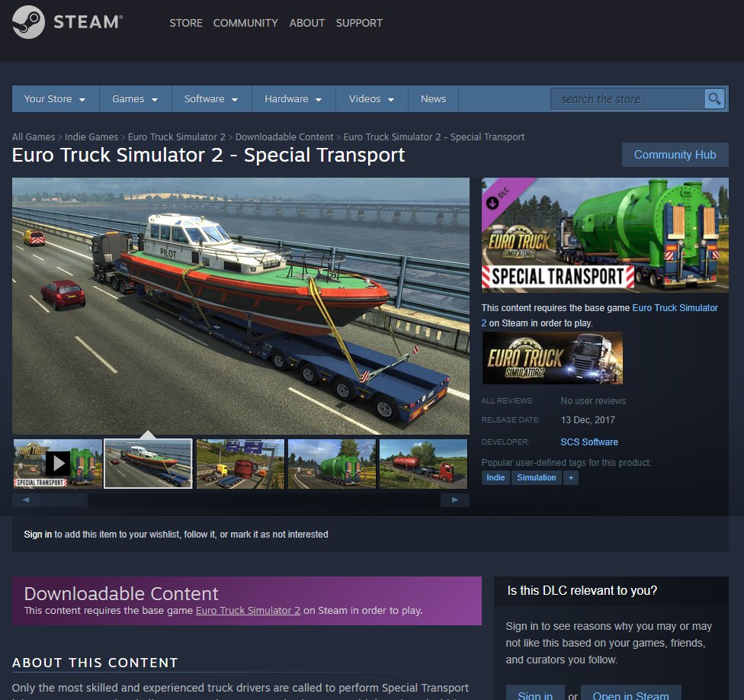Click the page title Special Transport heading

pos(208,156)
